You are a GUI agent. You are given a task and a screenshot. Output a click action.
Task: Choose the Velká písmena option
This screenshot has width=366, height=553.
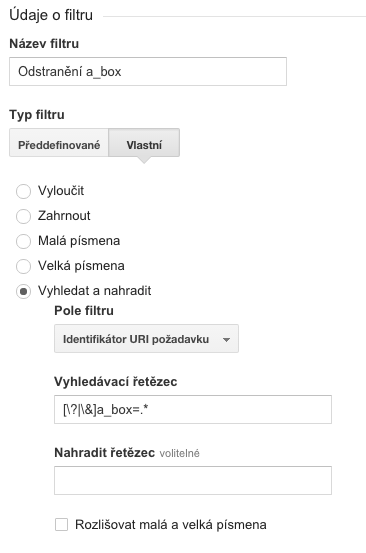pyautogui.click(x=23, y=266)
